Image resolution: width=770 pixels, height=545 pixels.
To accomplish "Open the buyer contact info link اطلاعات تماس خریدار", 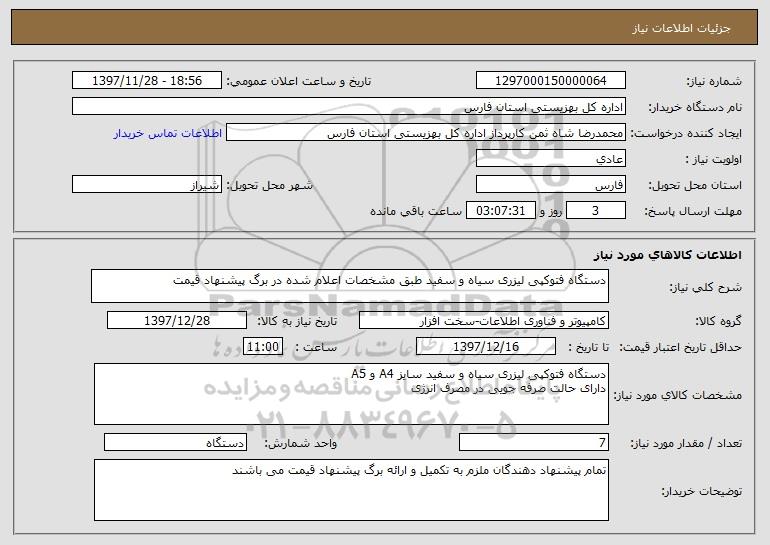I will [167, 134].
